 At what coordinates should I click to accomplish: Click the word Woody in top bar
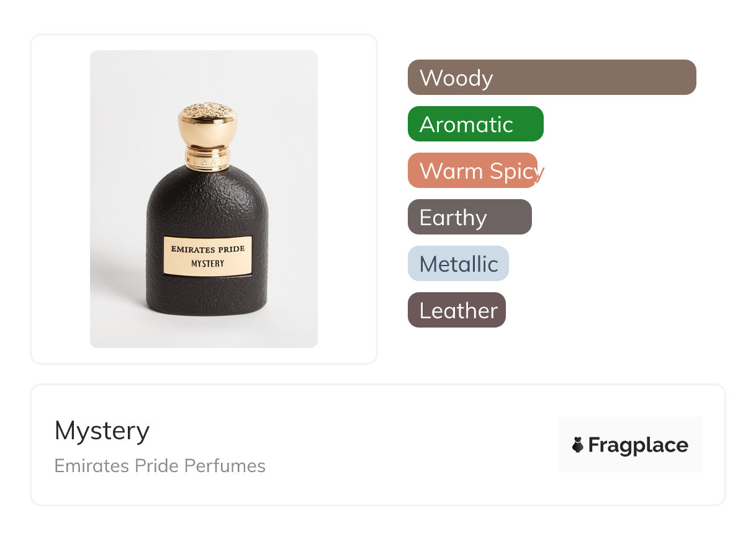pos(456,78)
